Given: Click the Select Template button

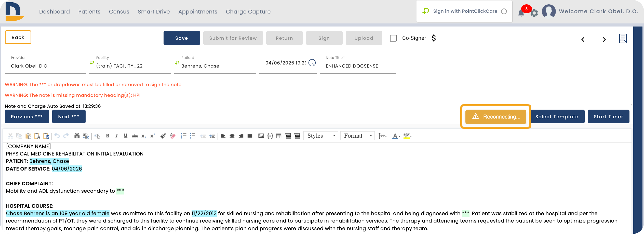Looking at the screenshot, I should (x=557, y=116).
